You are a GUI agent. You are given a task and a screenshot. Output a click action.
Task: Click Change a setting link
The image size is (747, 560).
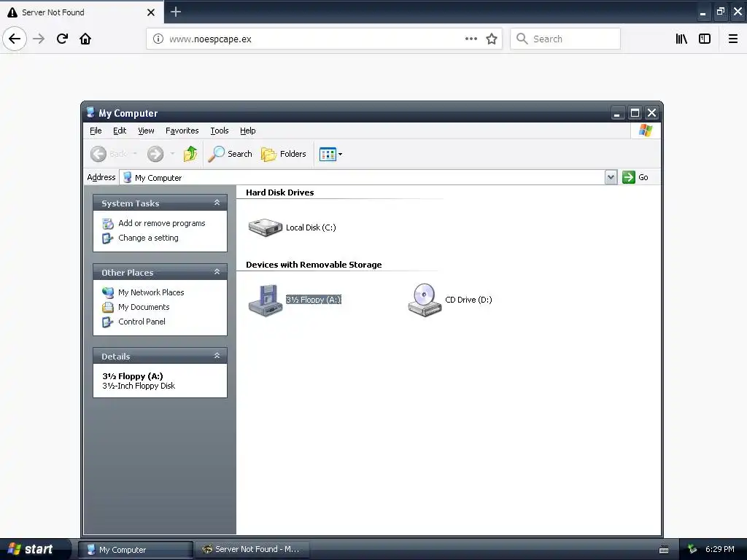pyautogui.click(x=148, y=238)
